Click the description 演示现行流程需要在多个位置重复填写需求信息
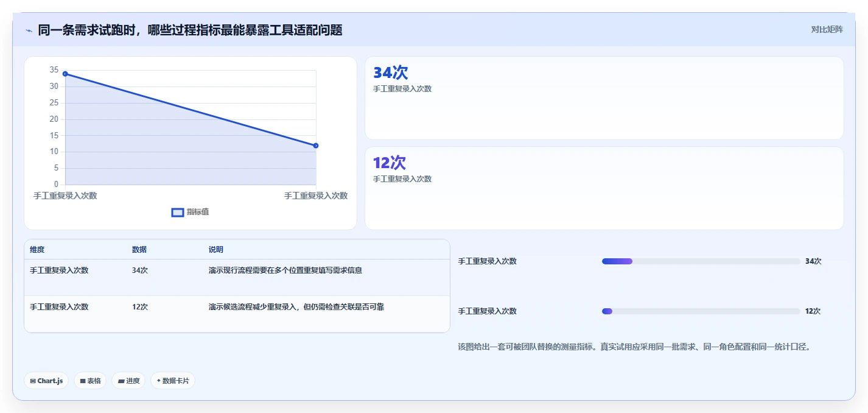The image size is (868, 413). (285, 270)
